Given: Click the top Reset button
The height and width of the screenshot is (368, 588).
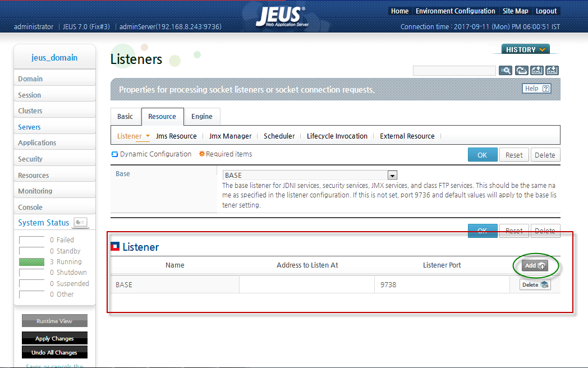Looking at the screenshot, I should [514, 155].
